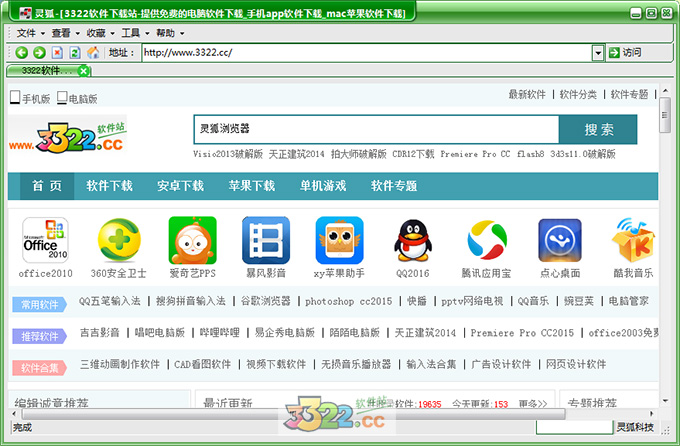
Task: Open the pptv网络电视 link
Action: 472,301
